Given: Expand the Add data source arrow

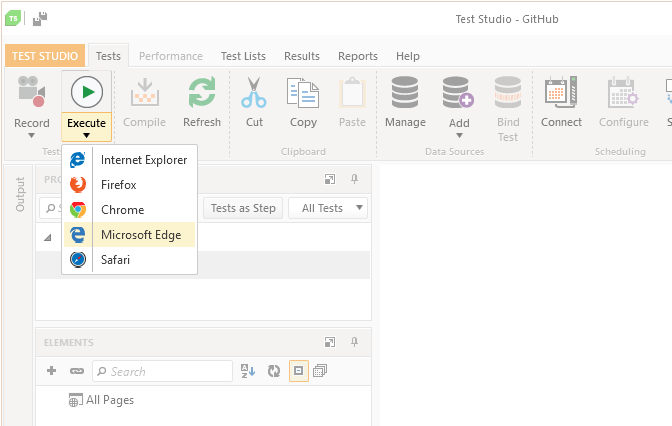Looking at the screenshot, I should (459, 135).
